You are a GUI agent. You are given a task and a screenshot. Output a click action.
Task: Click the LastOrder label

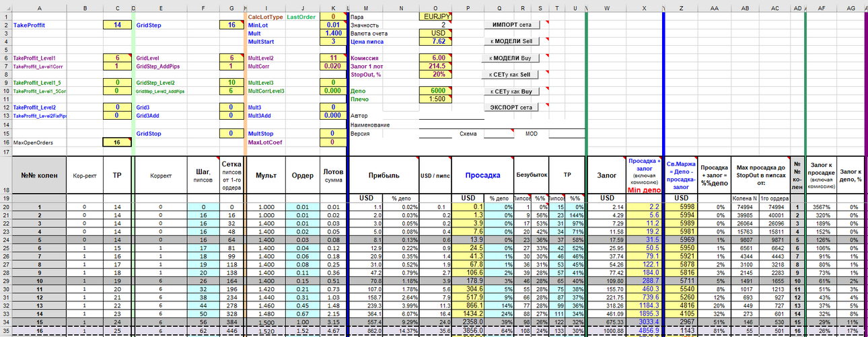tap(301, 16)
